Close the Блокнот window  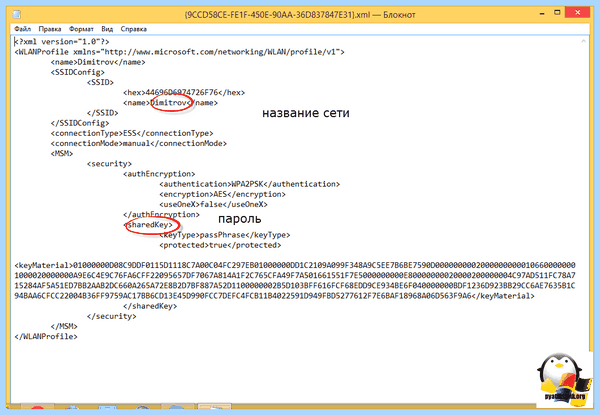578,13
